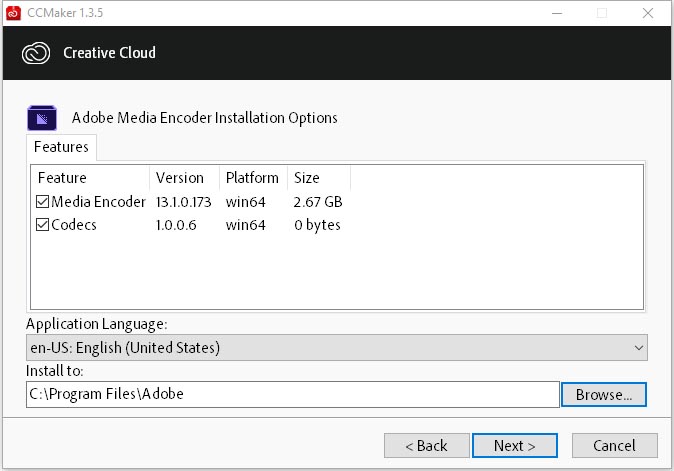
Task: Click the CCMaker app icon in title bar
Action: tap(13, 13)
